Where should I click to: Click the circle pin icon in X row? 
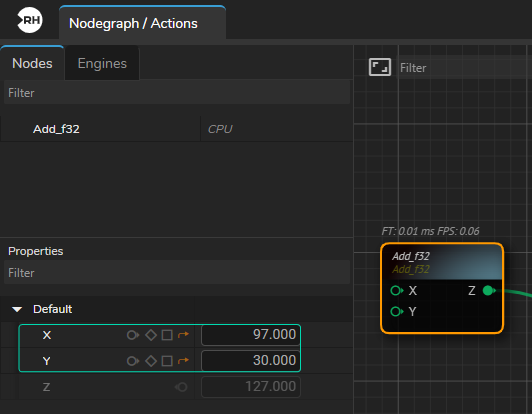click(132, 335)
